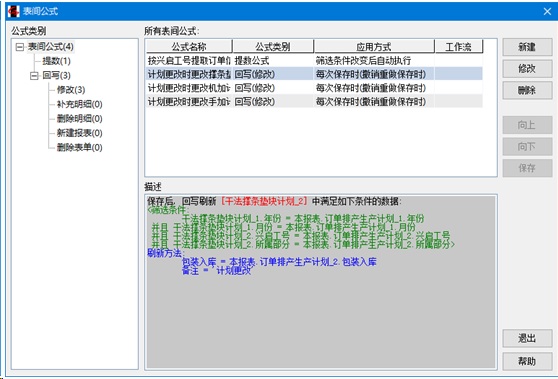Select the 修改(3) tree item
The image size is (558, 379).
(x=71, y=90)
